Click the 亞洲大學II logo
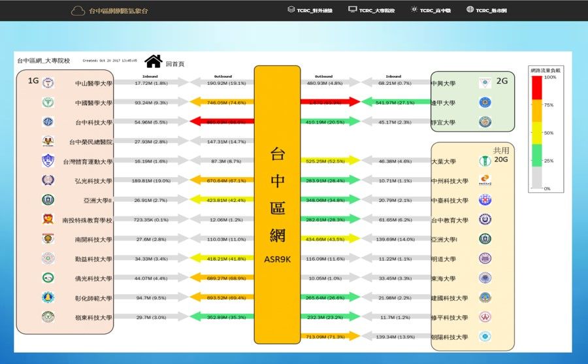The height and width of the screenshot is (364, 588). pos(48,199)
